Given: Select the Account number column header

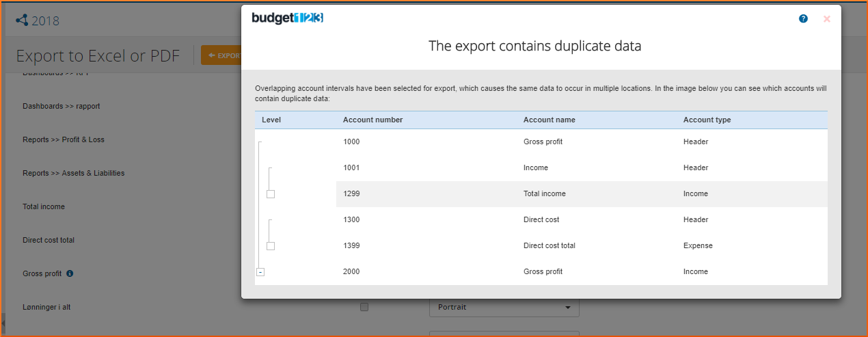Looking at the screenshot, I should 372,120.
